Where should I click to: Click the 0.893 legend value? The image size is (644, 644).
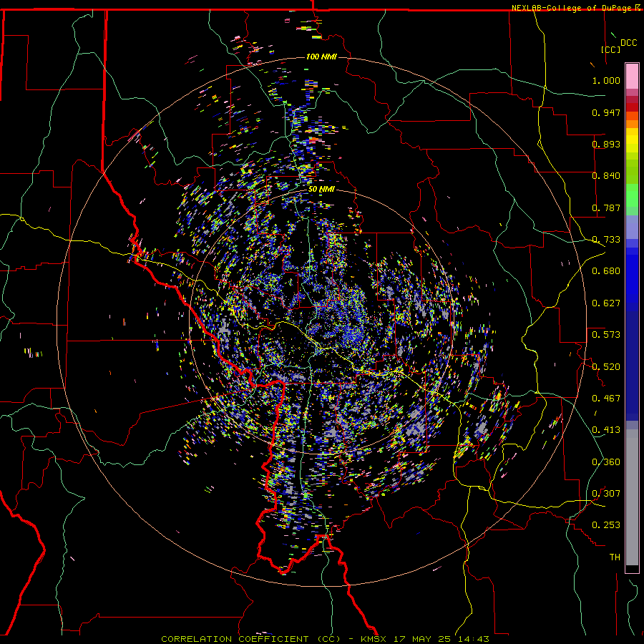coord(606,144)
